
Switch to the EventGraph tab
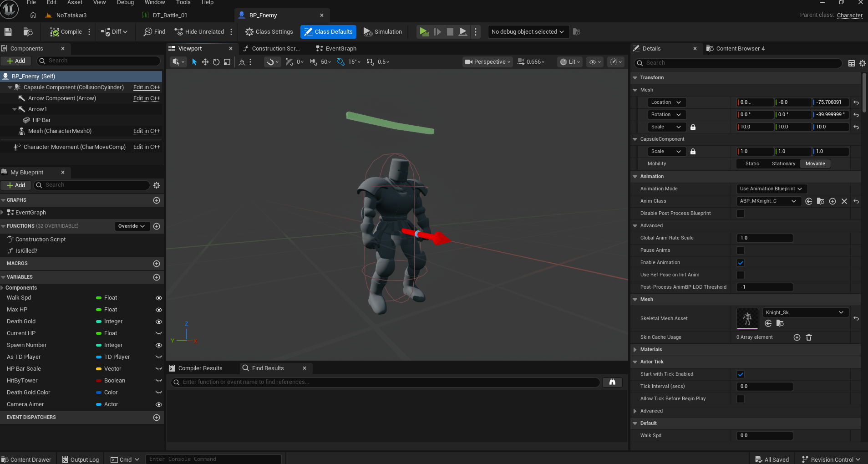pos(337,49)
